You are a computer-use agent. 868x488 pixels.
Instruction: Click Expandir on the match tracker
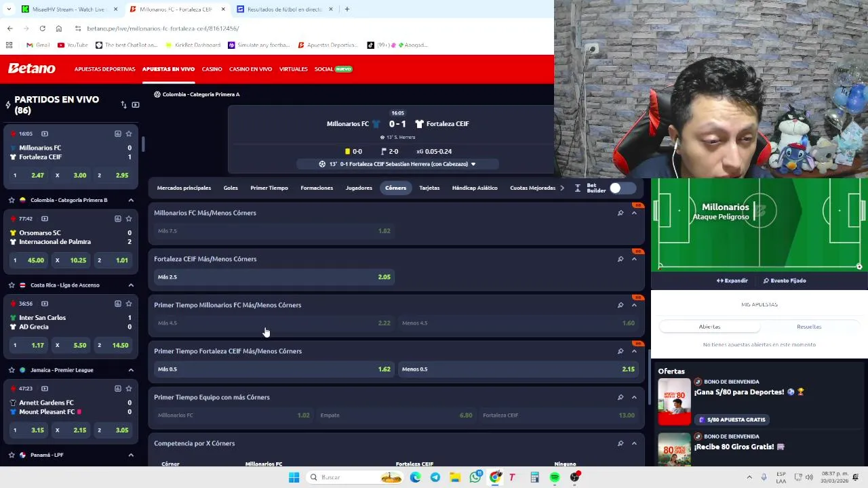tap(732, 281)
